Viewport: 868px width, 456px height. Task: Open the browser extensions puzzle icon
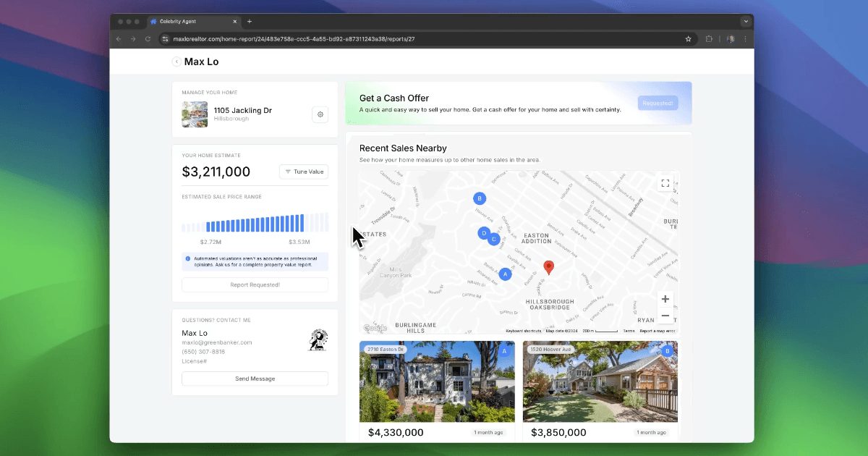pos(709,39)
